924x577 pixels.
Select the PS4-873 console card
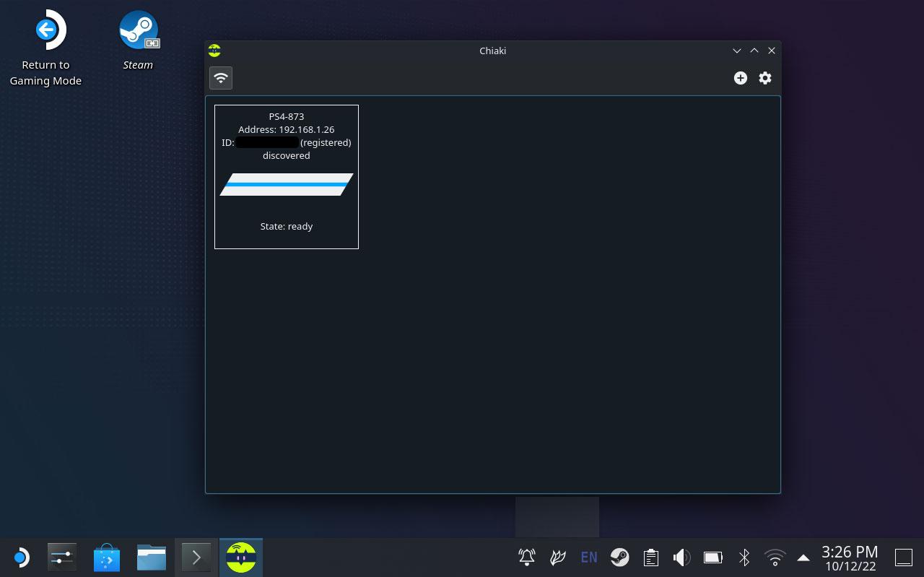(x=287, y=177)
